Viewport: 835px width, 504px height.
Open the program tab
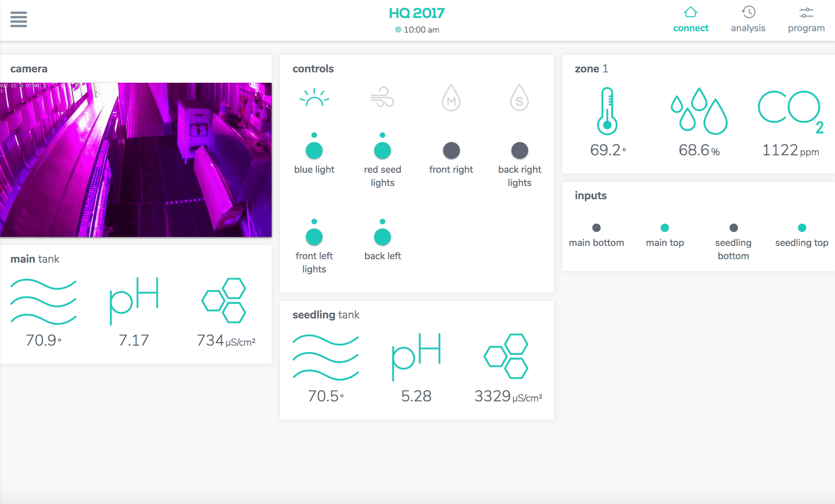point(806,19)
